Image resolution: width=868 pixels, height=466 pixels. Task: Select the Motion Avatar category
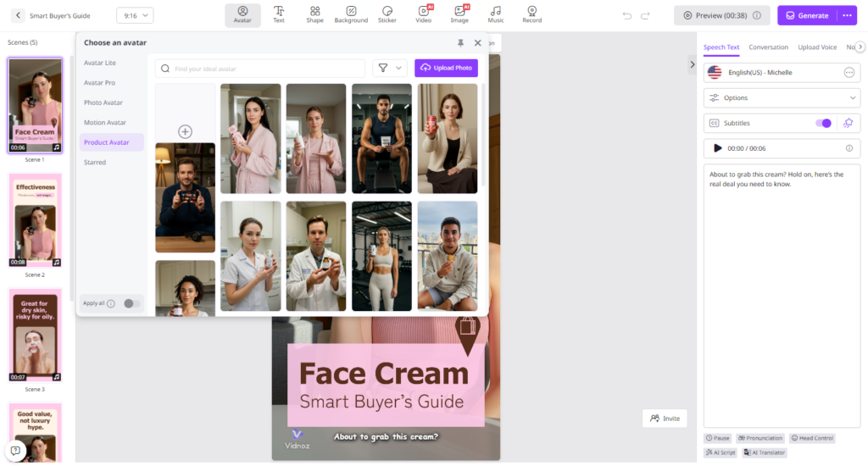104,122
